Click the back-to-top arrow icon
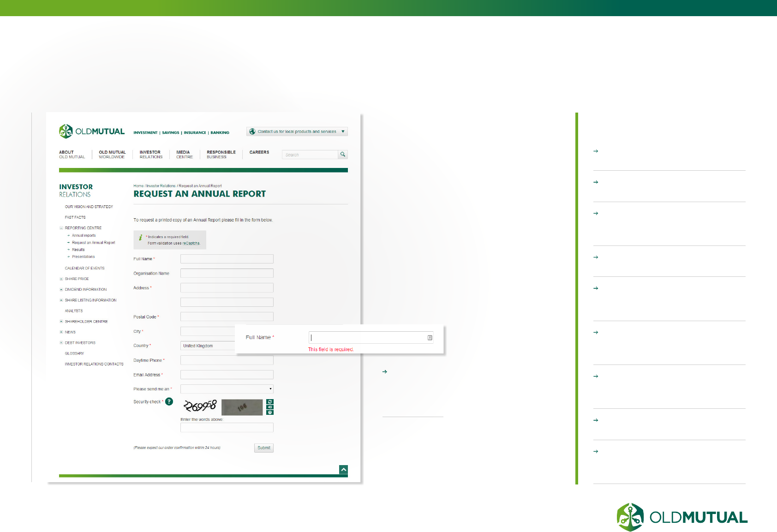This screenshot has height=532, width=777. coord(343,469)
